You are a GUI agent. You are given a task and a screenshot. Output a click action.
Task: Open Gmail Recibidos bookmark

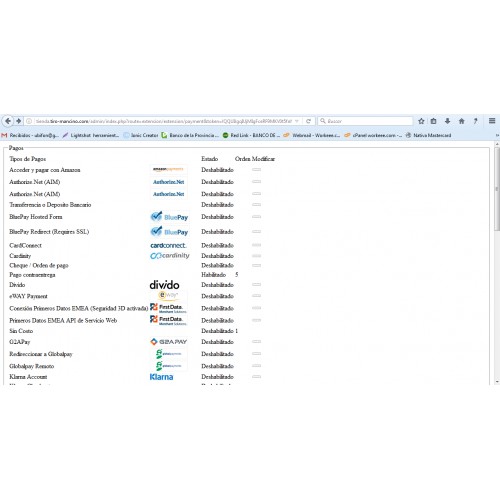tap(30, 135)
